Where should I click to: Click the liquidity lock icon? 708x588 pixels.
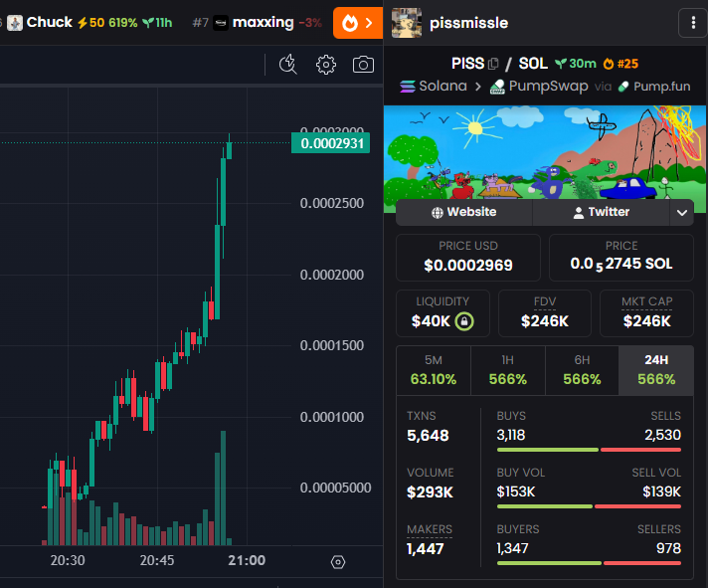coord(464,321)
